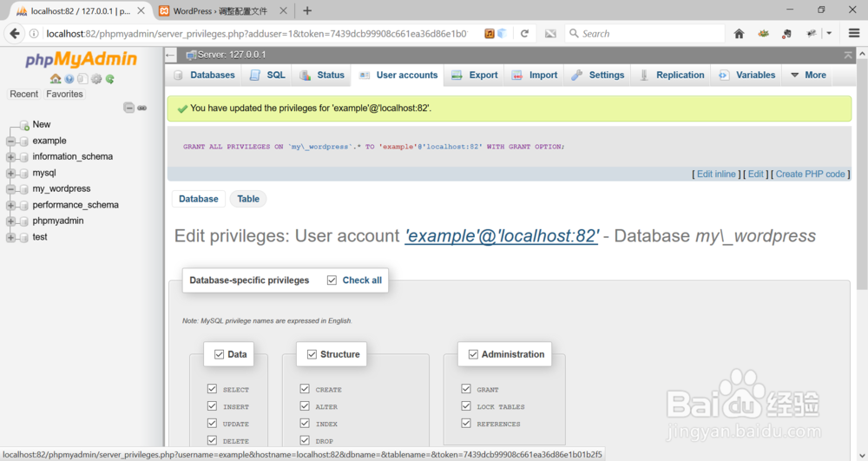Click the blue cube icon in address bar

[502, 34]
